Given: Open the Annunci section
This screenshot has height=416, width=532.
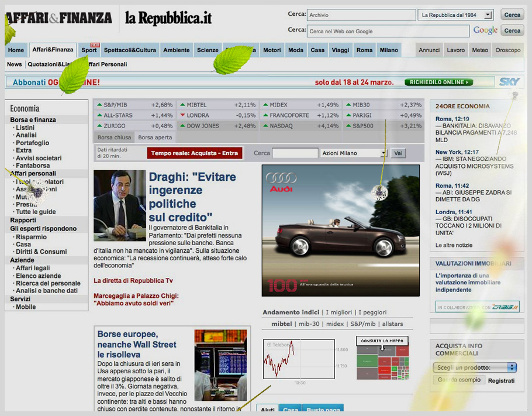Looking at the screenshot, I should pyautogui.click(x=429, y=50).
